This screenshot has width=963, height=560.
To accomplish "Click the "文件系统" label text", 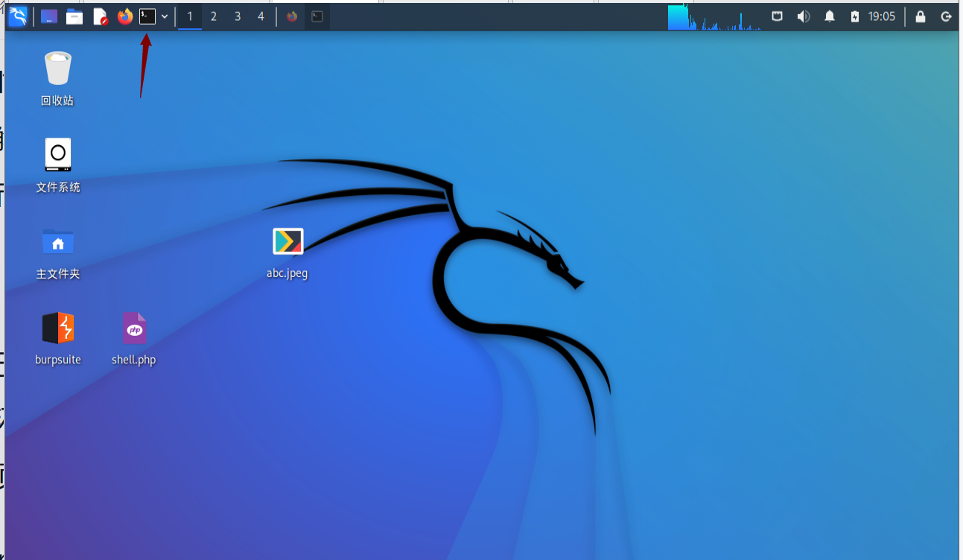I will click(58, 187).
